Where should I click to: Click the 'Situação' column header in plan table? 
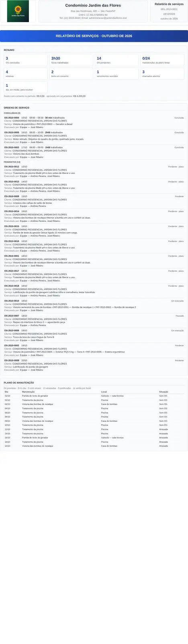pos(163,392)
